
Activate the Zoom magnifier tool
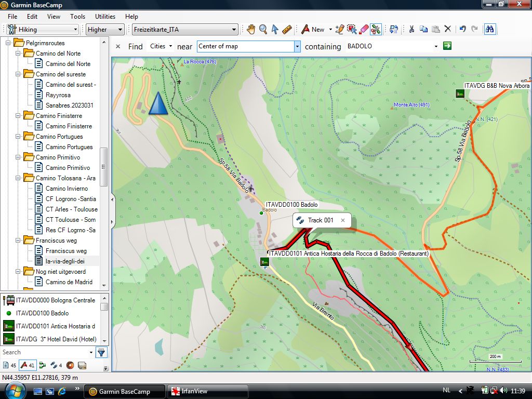pyautogui.click(x=263, y=30)
